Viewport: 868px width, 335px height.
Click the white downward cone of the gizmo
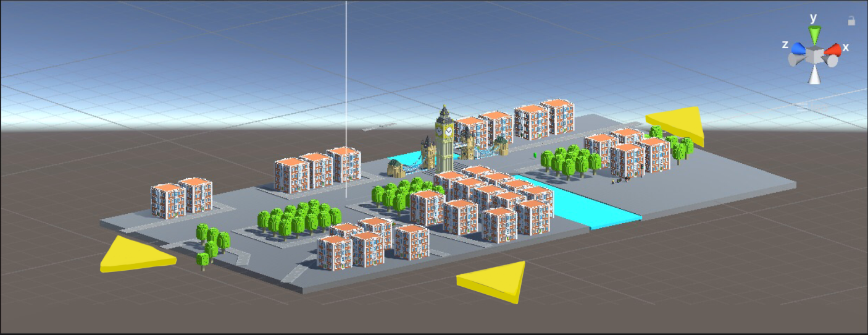[816, 75]
